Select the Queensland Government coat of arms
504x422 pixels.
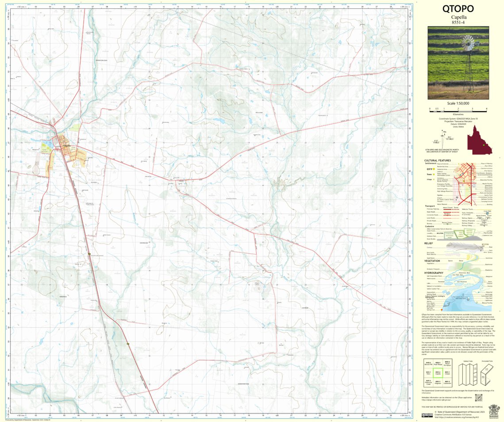click(x=493, y=410)
